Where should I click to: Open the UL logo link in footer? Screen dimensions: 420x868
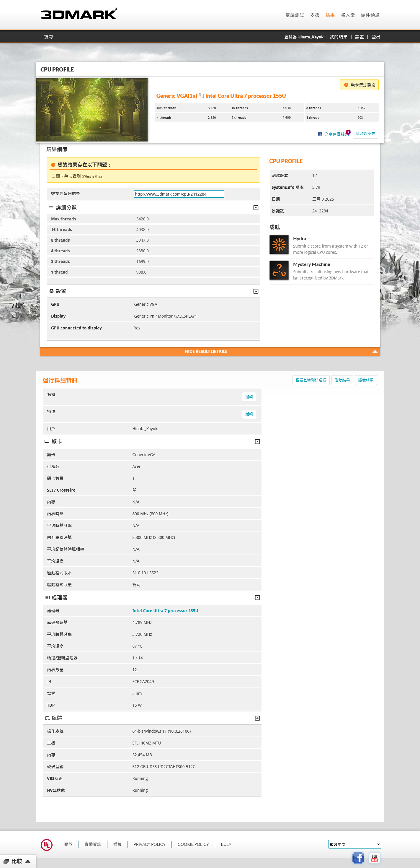[46, 844]
